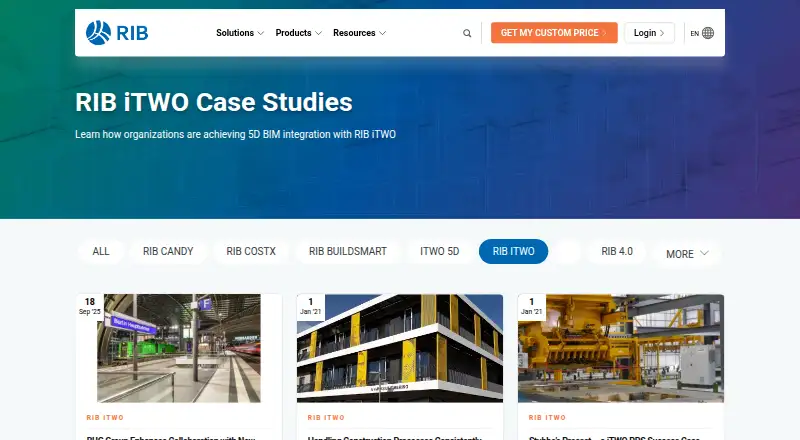
Task: Click the 18 Sep date badge
Action: click(90, 306)
